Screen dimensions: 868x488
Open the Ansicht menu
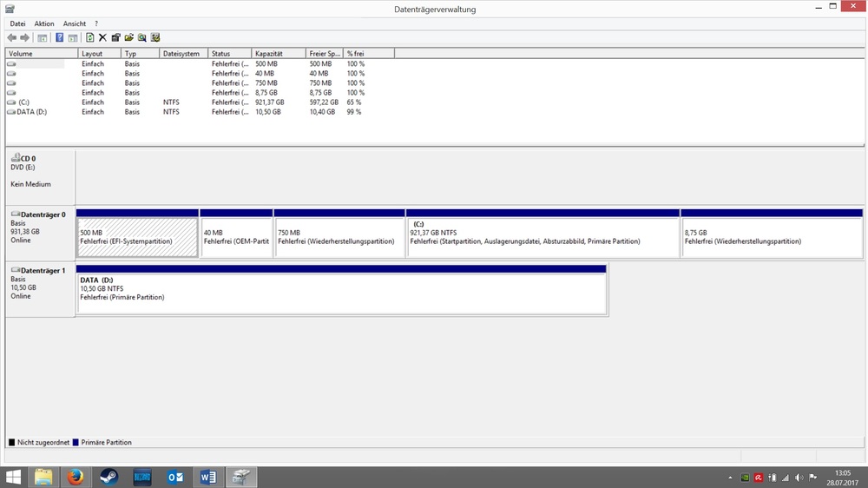click(x=75, y=23)
